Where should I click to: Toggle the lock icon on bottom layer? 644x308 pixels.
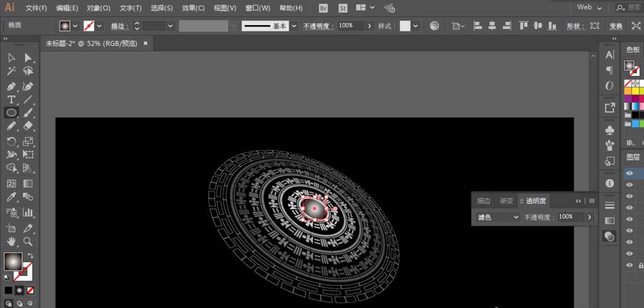[x=641, y=266]
